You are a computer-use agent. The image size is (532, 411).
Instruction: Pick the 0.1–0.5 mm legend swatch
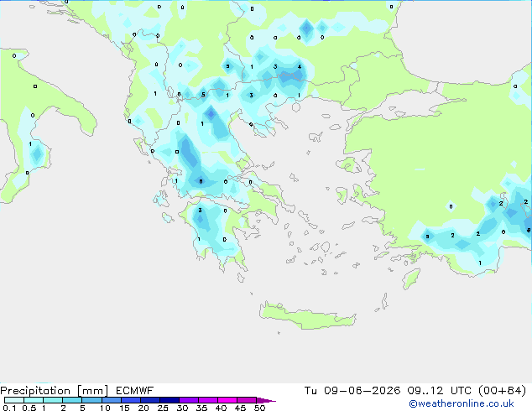coord(14,400)
